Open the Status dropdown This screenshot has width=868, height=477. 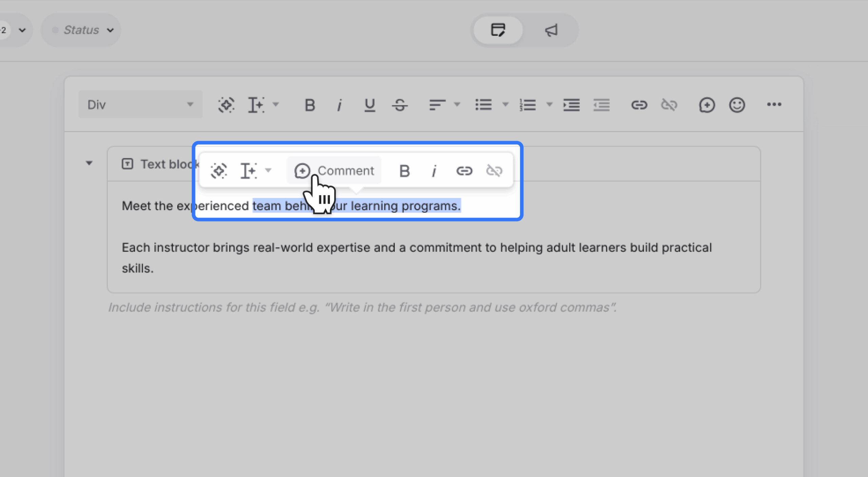(x=81, y=30)
